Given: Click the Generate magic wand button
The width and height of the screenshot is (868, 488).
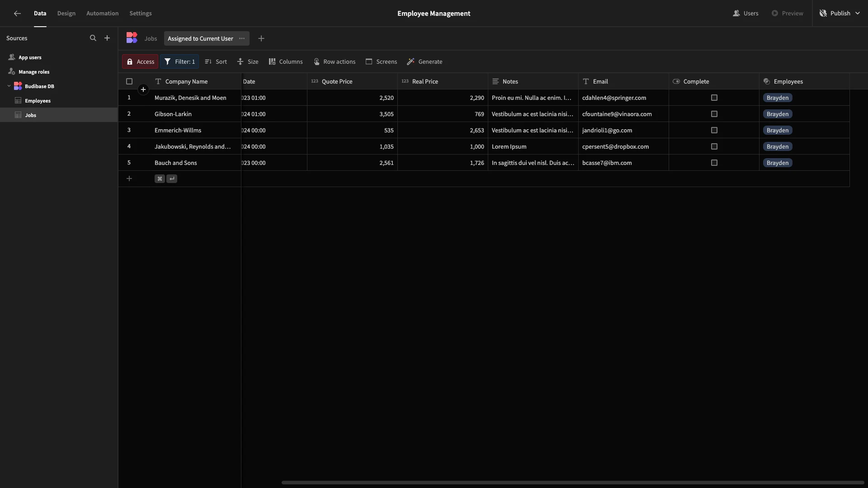Looking at the screenshot, I should (425, 61).
